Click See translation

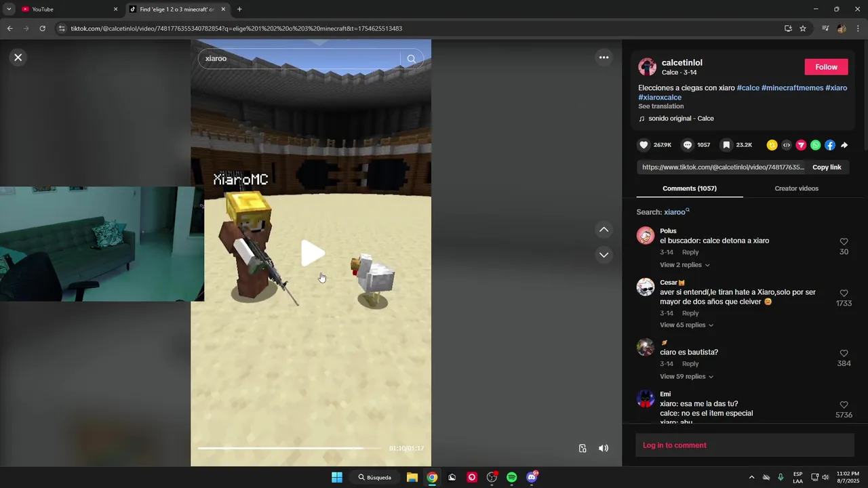tap(660, 106)
